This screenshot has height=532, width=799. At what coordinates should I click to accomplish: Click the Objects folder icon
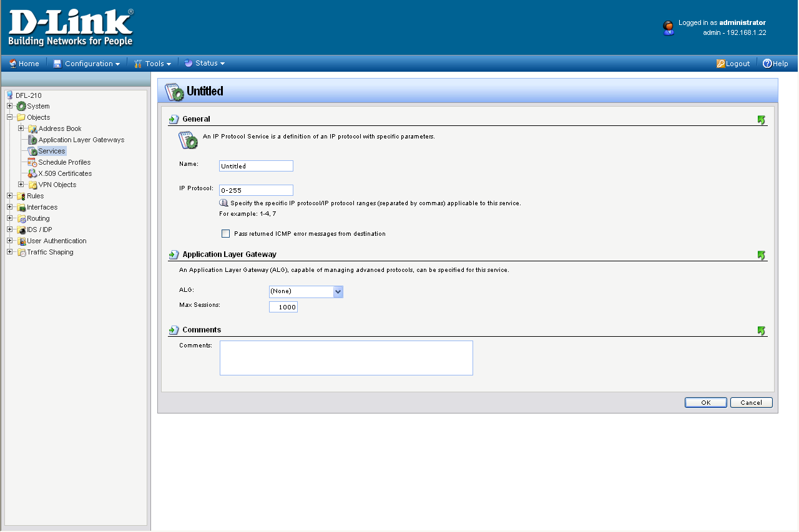pos(21,117)
